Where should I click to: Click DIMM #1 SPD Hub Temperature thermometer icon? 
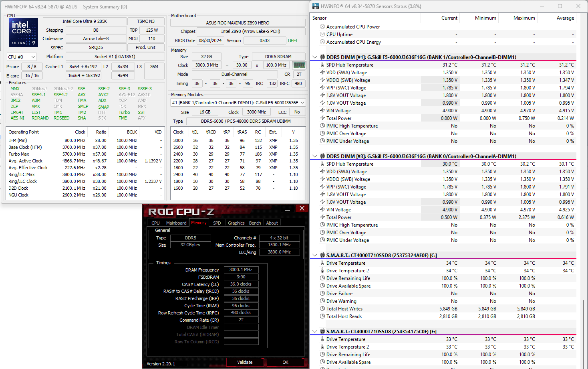(x=322, y=65)
